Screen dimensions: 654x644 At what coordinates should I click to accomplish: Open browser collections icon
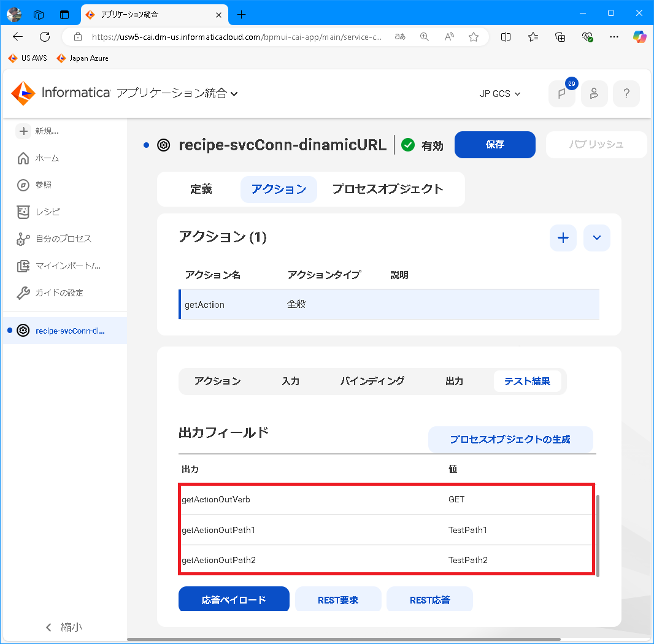[x=560, y=37]
